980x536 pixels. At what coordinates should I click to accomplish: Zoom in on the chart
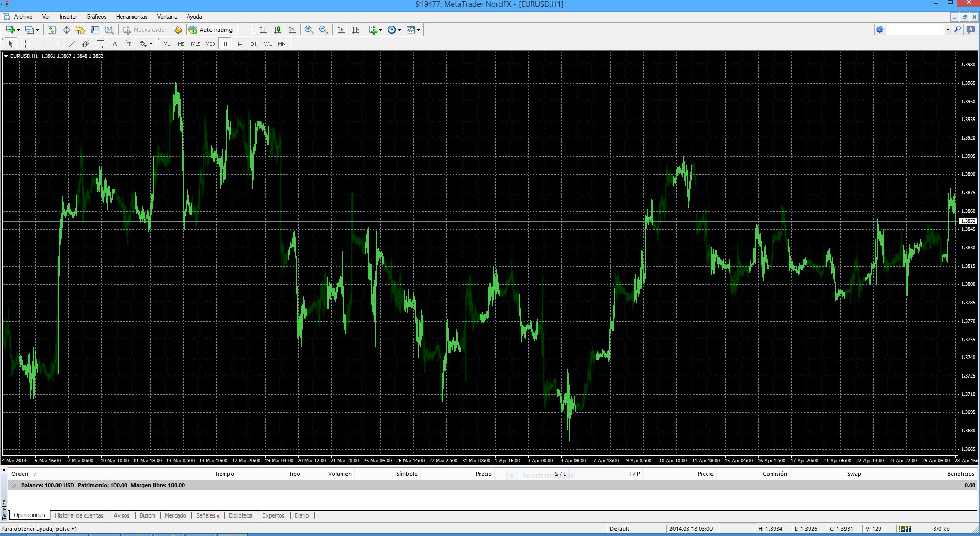(309, 30)
